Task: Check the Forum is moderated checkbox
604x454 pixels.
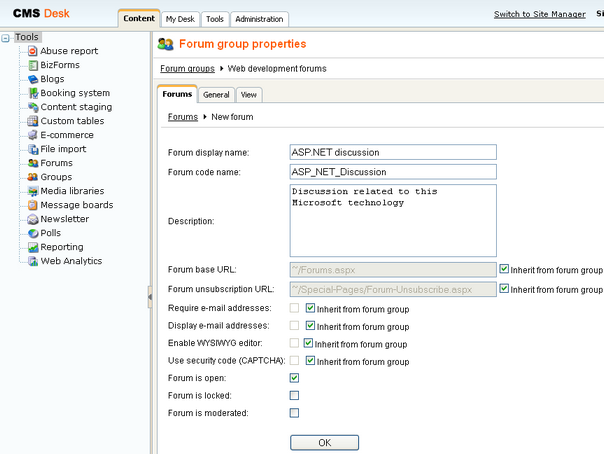Action: coord(294,412)
